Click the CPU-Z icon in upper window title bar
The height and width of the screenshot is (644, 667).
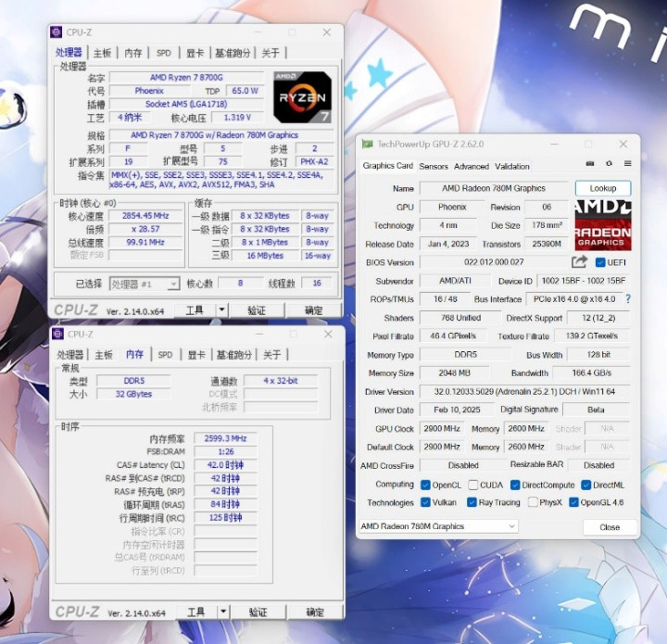click(x=57, y=32)
